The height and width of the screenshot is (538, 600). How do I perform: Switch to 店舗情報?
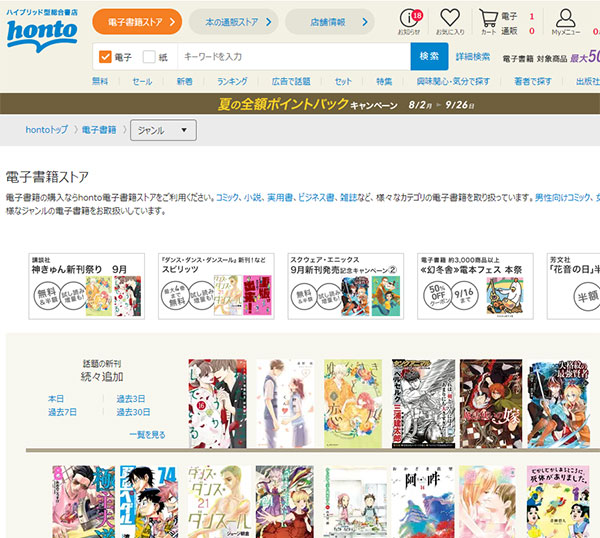pyautogui.click(x=330, y=22)
